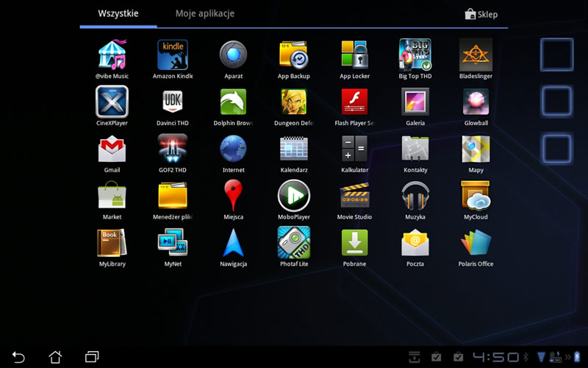Launch Miejsca places app

(x=233, y=195)
